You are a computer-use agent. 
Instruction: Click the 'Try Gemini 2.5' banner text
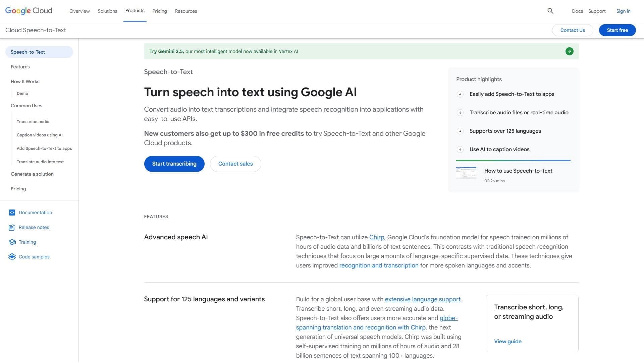coord(223,51)
